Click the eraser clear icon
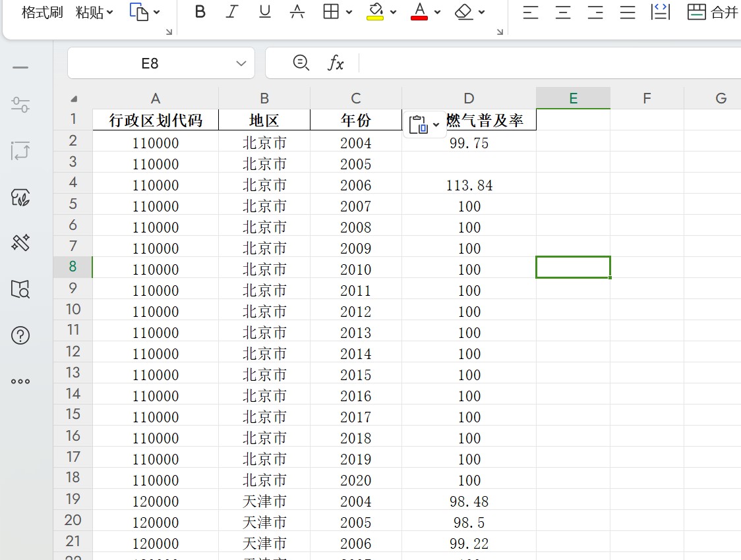 (x=463, y=12)
